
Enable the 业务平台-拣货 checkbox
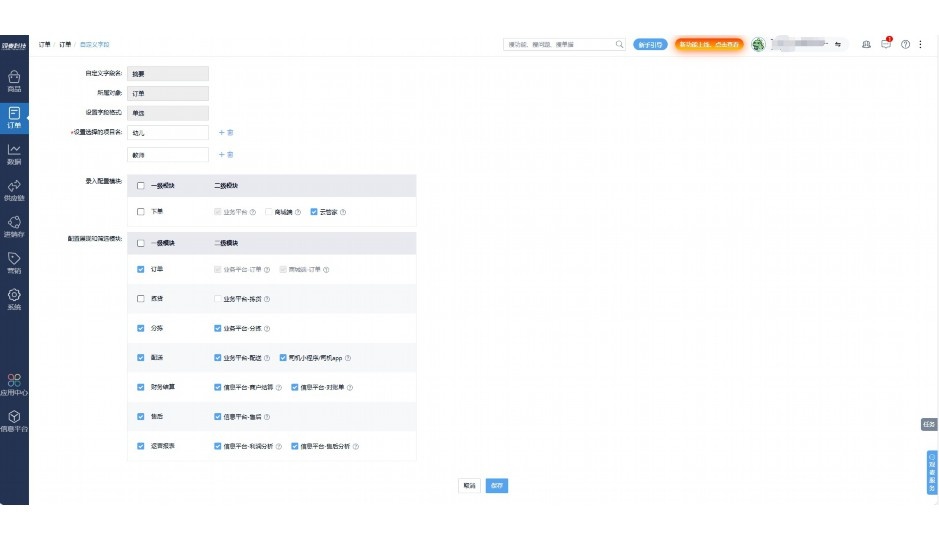point(217,299)
